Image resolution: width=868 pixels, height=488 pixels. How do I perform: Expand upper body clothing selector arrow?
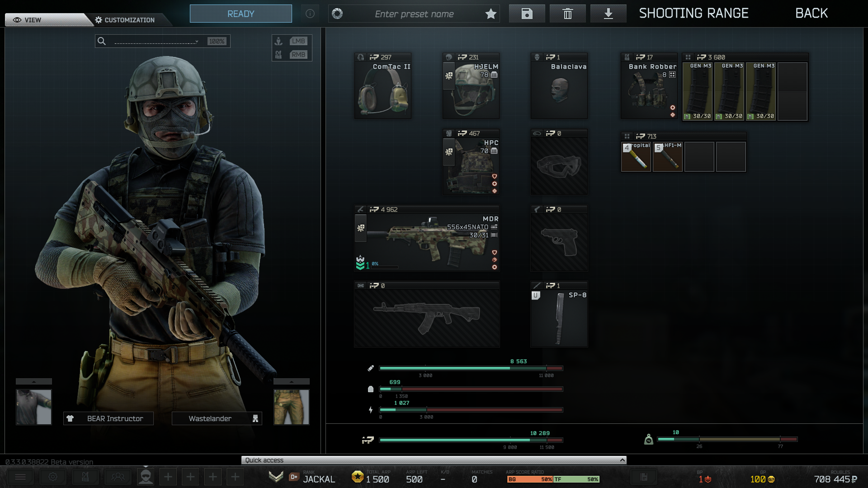click(x=33, y=382)
